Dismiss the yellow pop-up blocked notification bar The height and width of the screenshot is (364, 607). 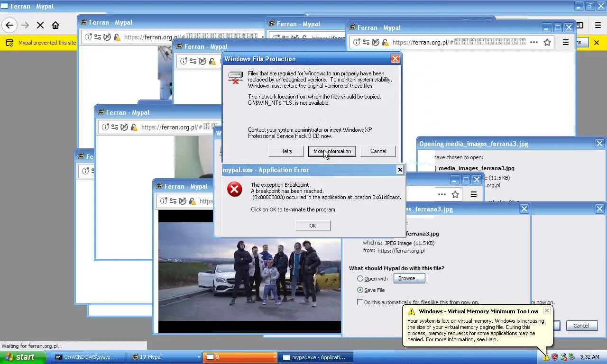click(x=597, y=43)
